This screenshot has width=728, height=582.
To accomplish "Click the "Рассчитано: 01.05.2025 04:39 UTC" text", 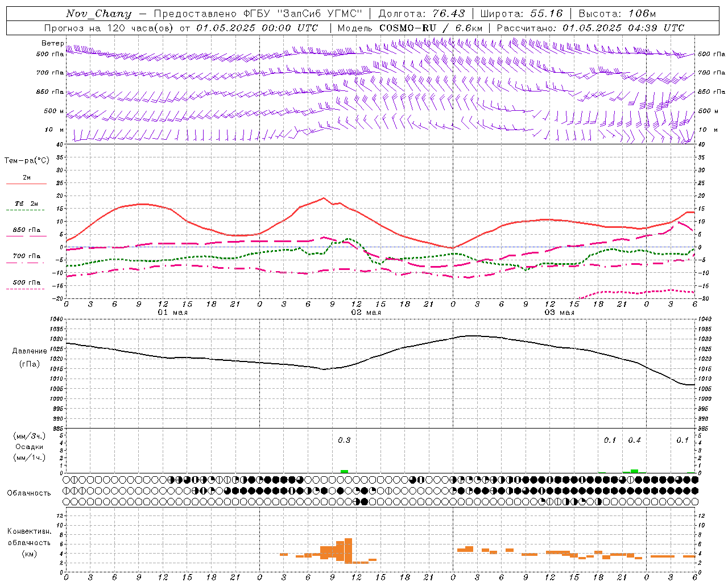I will (590, 28).
